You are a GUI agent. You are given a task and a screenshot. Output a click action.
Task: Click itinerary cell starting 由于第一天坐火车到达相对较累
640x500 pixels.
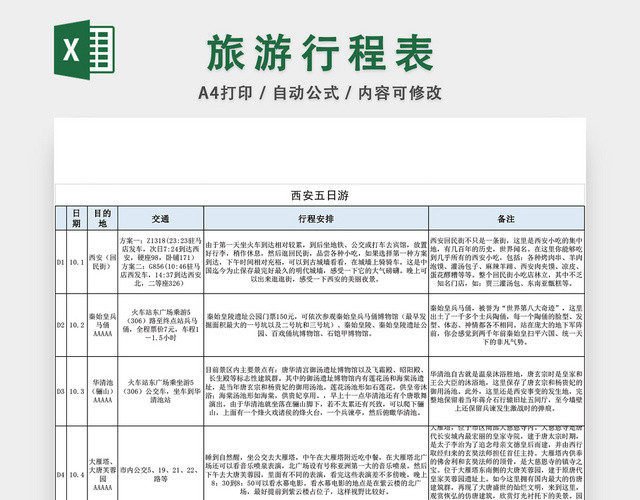coord(316,262)
